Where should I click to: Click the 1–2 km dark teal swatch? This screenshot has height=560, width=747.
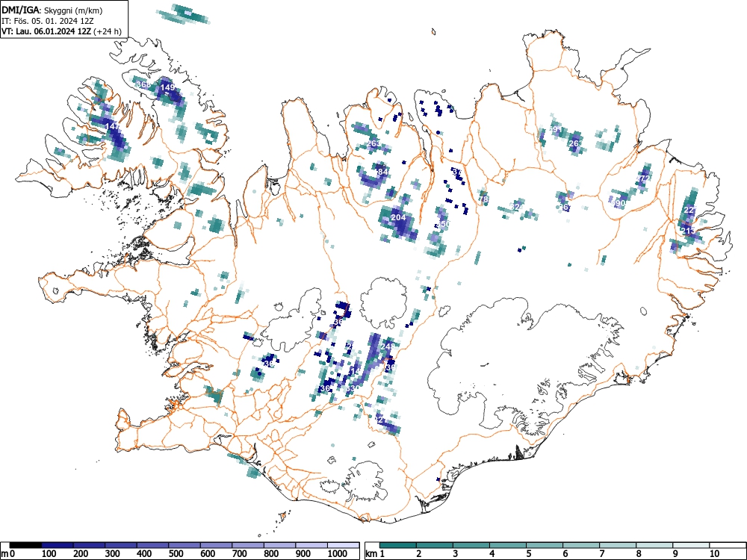point(398,545)
